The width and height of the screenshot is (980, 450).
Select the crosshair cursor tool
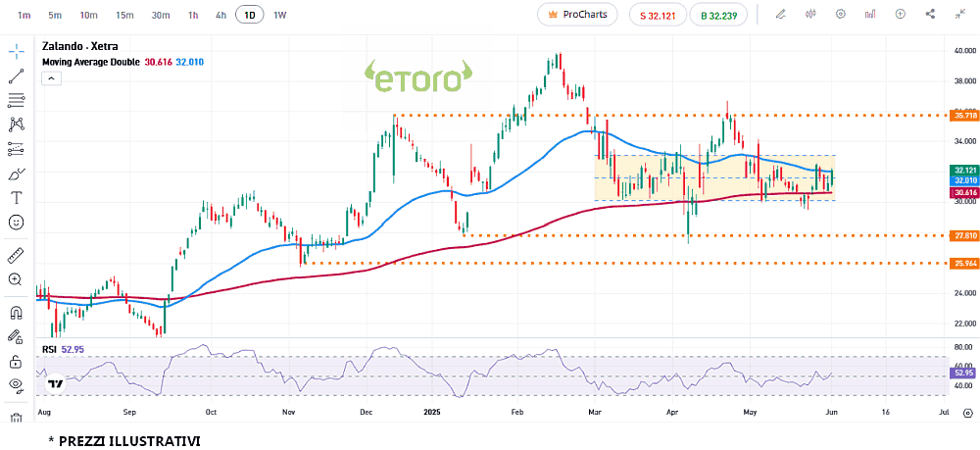click(x=17, y=51)
